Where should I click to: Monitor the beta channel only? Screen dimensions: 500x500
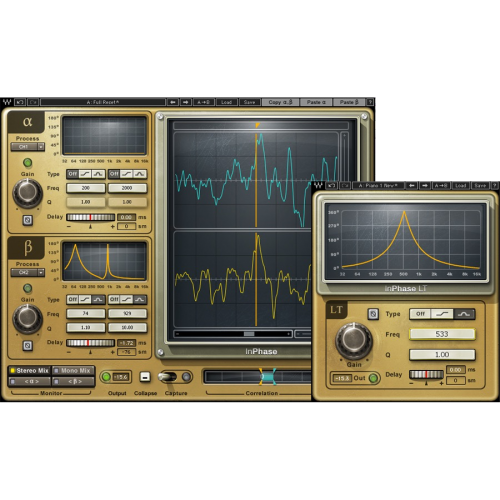pos(73,381)
